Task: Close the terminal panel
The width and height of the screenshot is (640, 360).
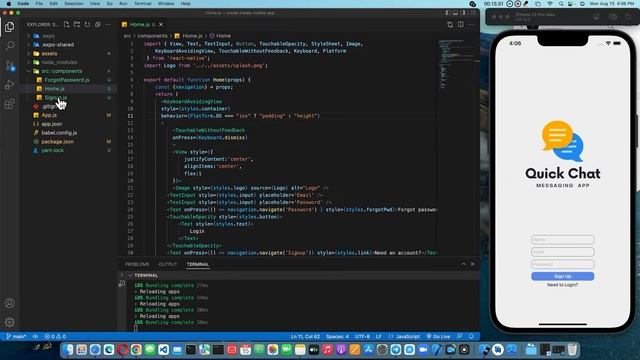Action: tap(473, 264)
